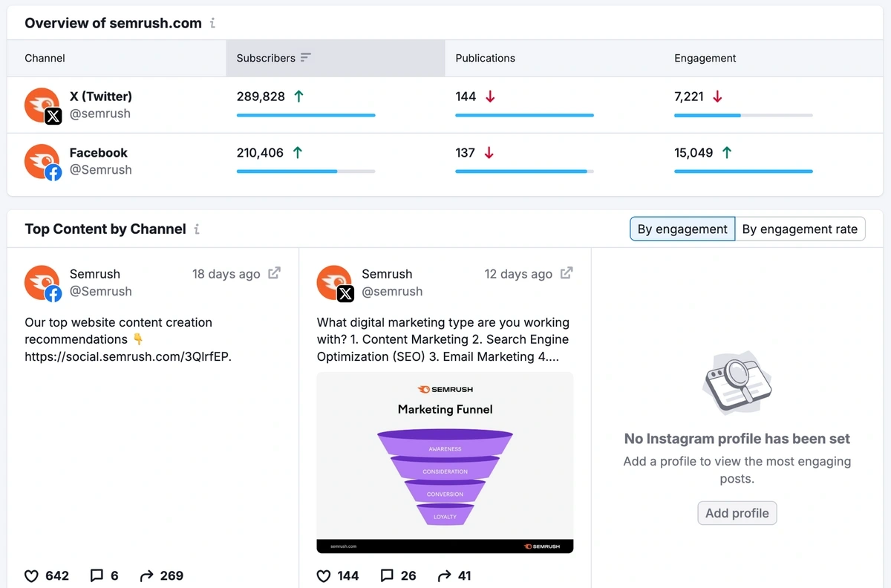Click the green up arrow next to 289,828

(299, 96)
